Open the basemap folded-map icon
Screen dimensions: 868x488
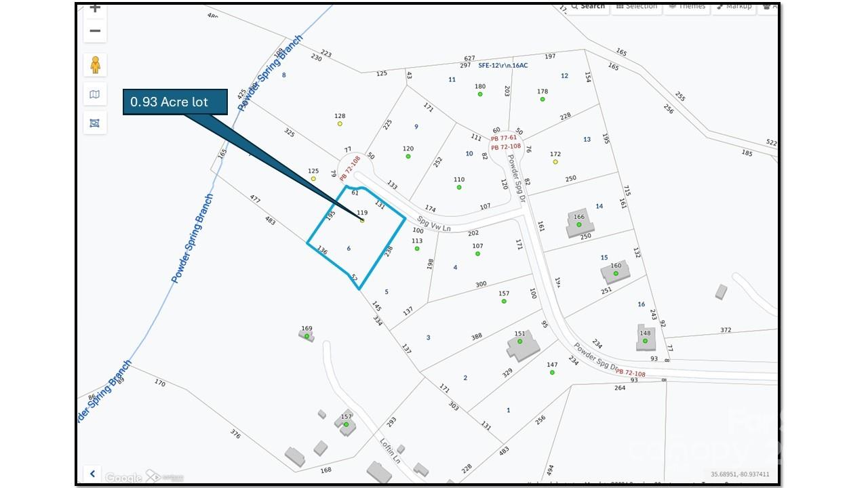point(95,94)
